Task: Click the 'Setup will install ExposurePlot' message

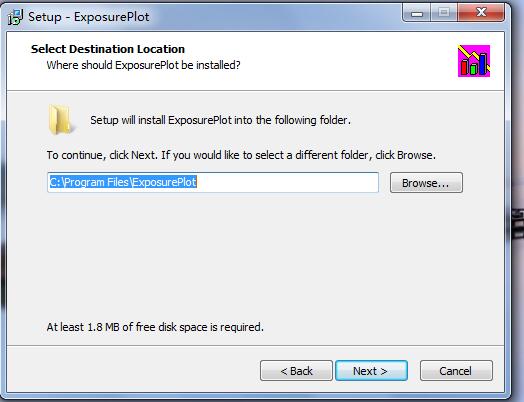Action: tap(221, 120)
